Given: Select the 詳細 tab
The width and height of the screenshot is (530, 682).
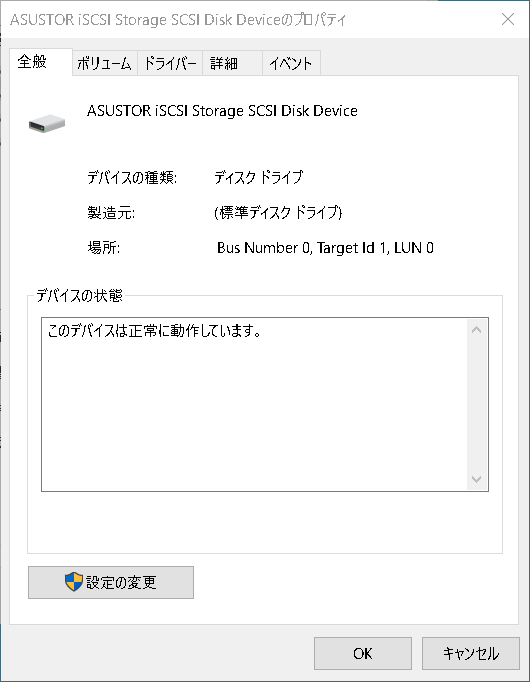Looking at the screenshot, I should (232, 64).
